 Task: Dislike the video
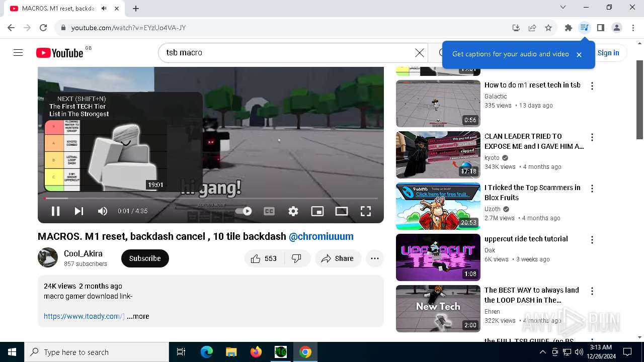point(297,258)
